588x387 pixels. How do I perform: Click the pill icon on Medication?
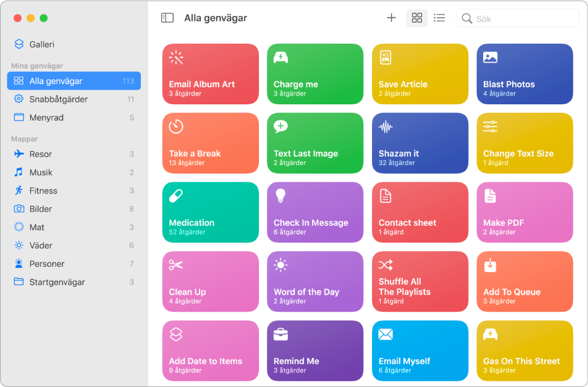(x=176, y=197)
